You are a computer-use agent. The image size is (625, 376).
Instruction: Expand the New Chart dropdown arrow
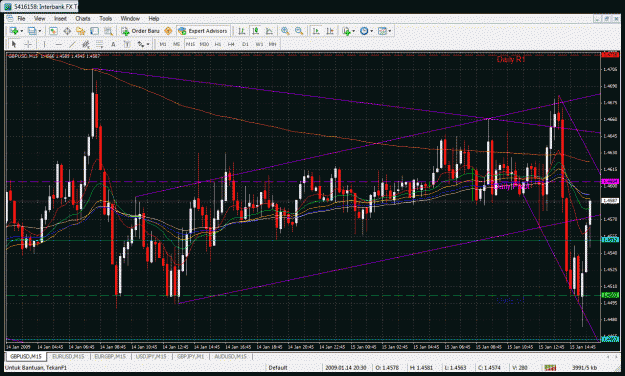(x=22, y=31)
